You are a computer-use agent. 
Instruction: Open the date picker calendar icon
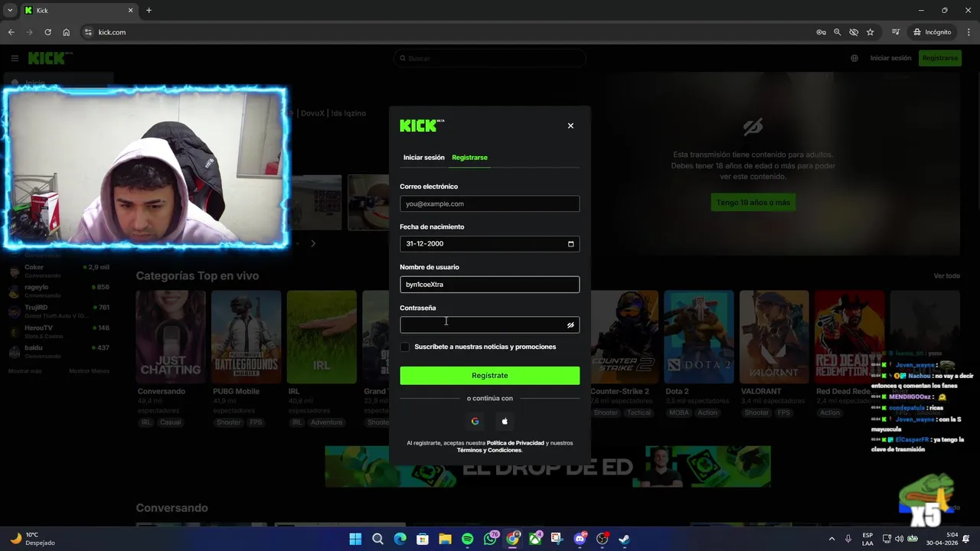click(x=570, y=244)
